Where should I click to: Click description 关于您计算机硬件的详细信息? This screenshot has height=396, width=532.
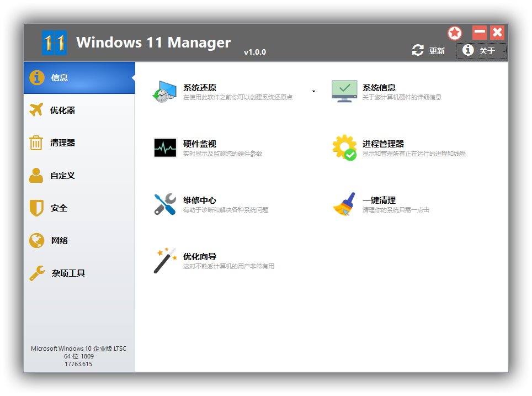[x=402, y=97]
